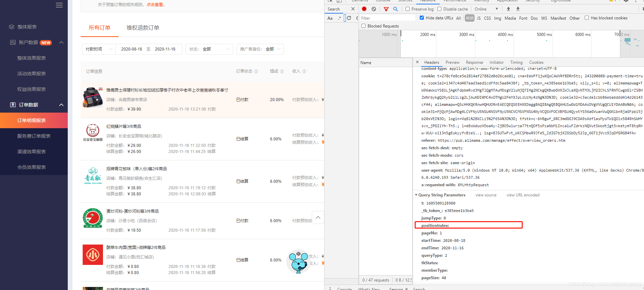This screenshot has width=644, height=290.
Task: Check Has blocked cookies
Action: click(x=587, y=18)
